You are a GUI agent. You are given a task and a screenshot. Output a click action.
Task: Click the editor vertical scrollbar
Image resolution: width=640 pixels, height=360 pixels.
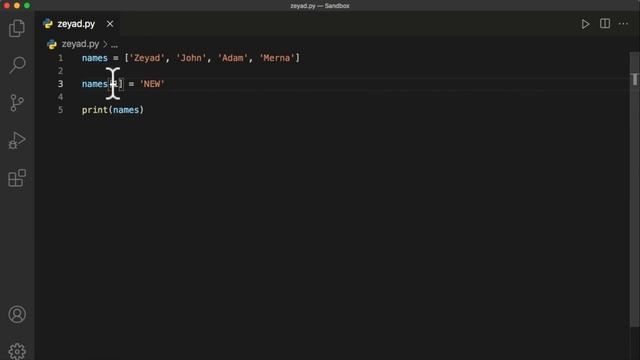[x=635, y=188]
